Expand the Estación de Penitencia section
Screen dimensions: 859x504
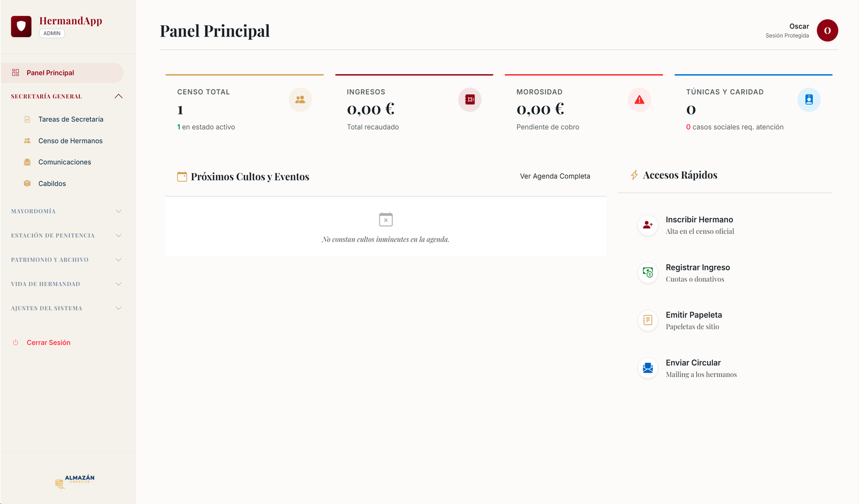[119, 236]
